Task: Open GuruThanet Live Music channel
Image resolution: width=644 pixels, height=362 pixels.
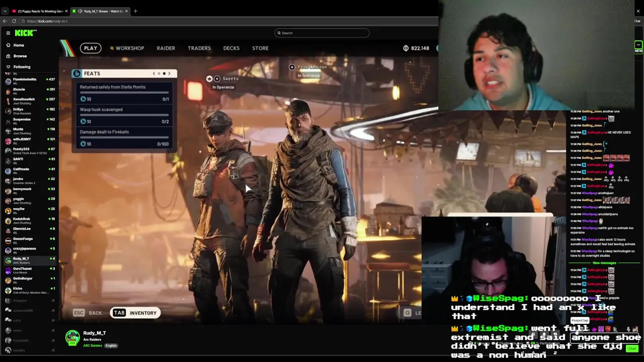Action: tap(30, 270)
